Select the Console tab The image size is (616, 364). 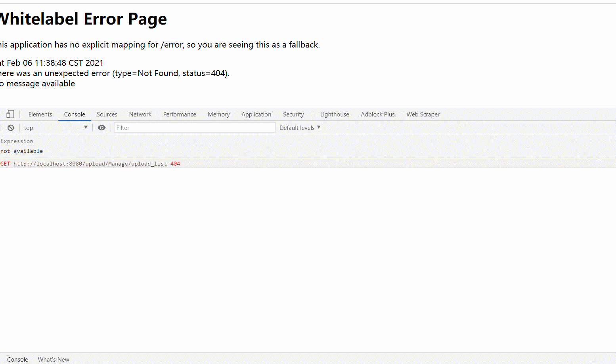tap(75, 114)
